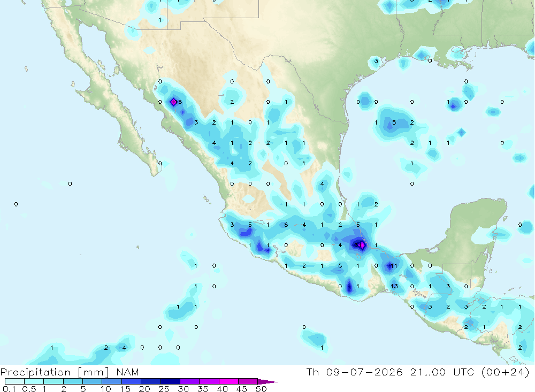This screenshot has height=392, width=535.
Task: Select the legend swatch between 15 and 20
Action: 132,381
